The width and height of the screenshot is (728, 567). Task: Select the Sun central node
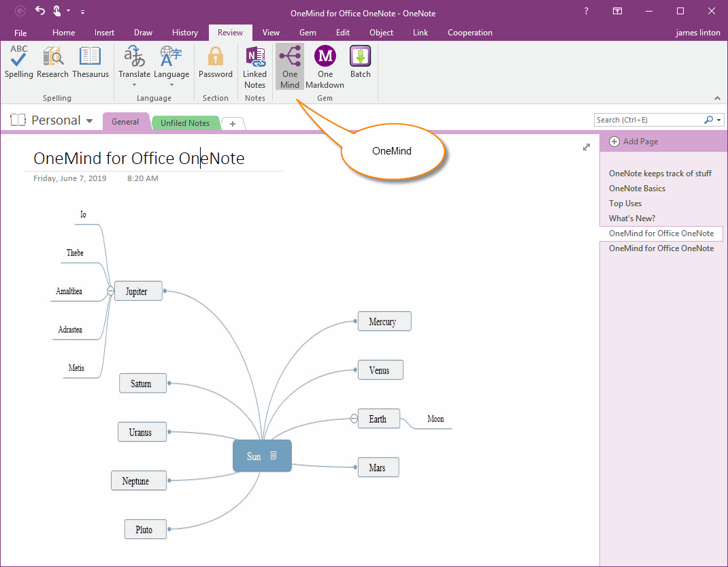click(x=262, y=455)
